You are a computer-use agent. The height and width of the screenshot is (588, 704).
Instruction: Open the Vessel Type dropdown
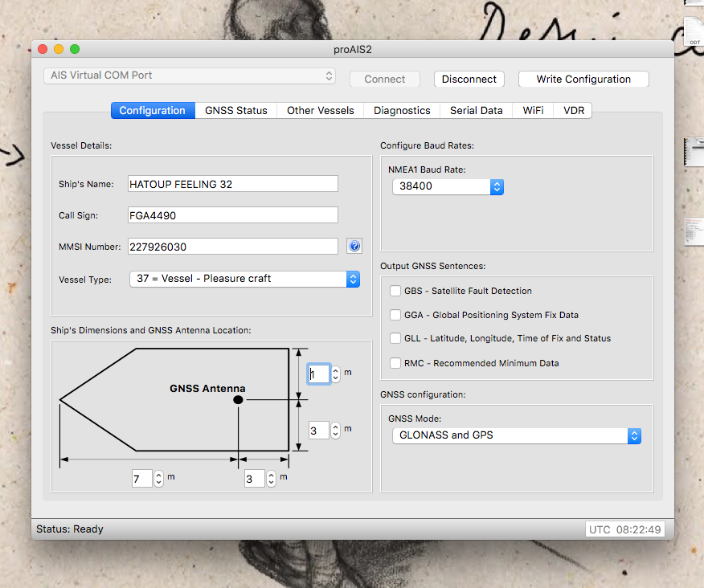point(244,279)
